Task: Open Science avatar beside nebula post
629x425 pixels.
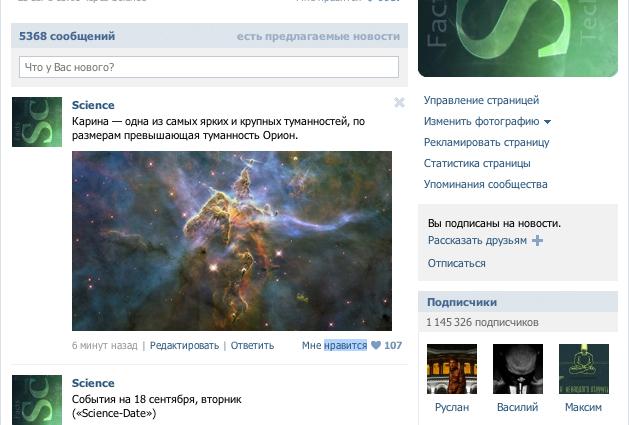Action: tap(37, 122)
